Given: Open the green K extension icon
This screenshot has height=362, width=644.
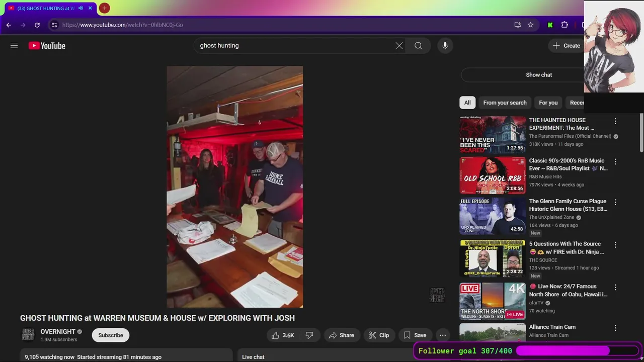Looking at the screenshot, I should pos(550,25).
